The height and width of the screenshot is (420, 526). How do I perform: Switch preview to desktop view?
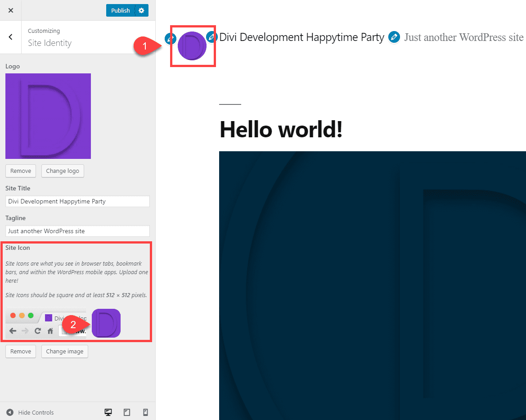(x=108, y=412)
